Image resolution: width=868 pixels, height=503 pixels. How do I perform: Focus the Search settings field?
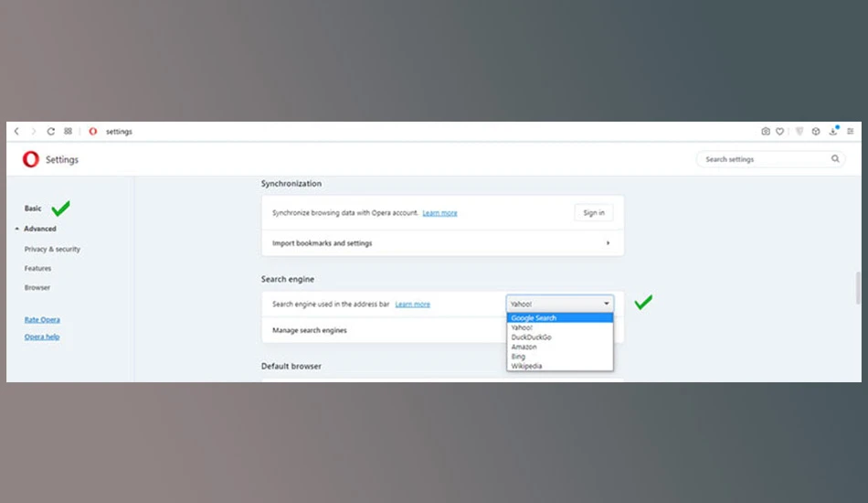click(x=770, y=159)
